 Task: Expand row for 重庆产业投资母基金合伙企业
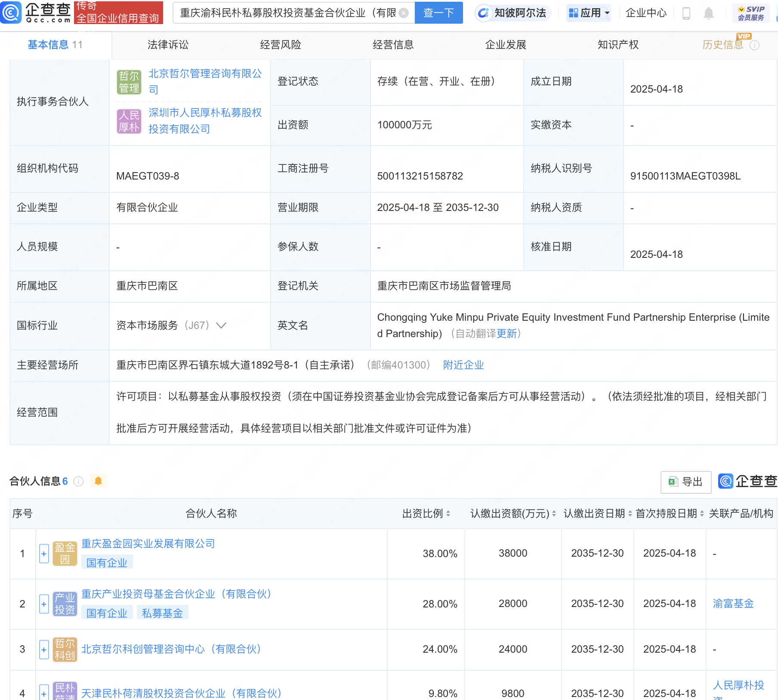44,604
